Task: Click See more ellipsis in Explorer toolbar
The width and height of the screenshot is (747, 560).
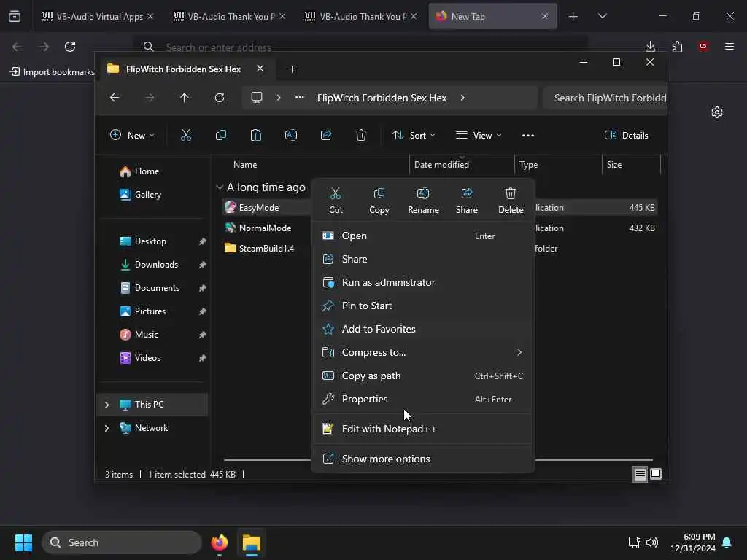Action: (528, 135)
